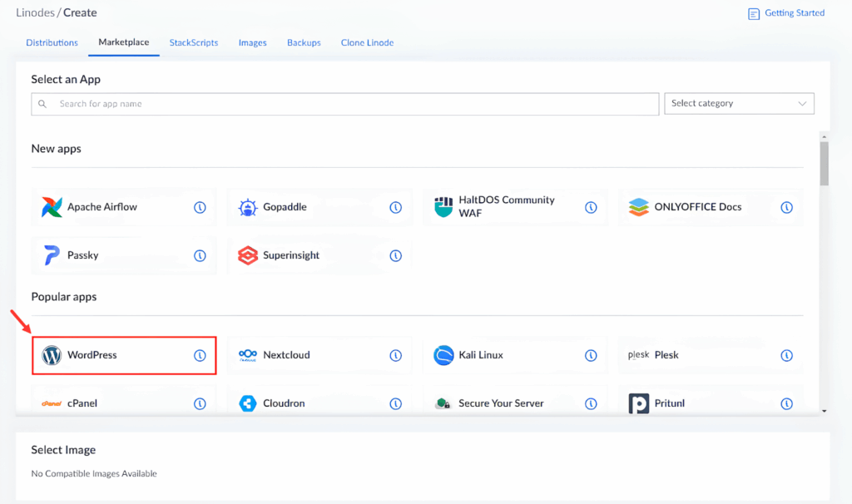Click the Superinsight logo icon
Screen dimensions: 852x504
click(248, 255)
